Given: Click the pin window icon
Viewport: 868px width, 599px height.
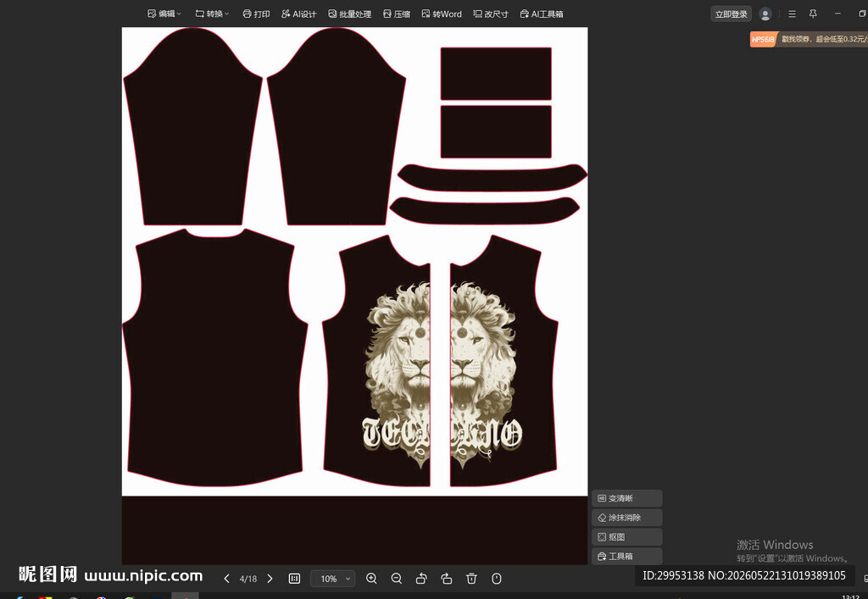Looking at the screenshot, I should click(x=813, y=14).
